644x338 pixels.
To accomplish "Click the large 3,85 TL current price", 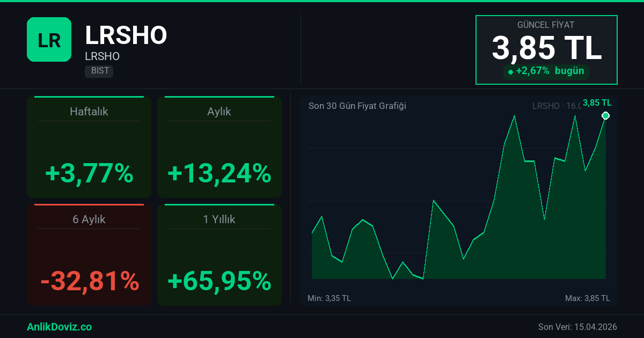I will (546, 48).
